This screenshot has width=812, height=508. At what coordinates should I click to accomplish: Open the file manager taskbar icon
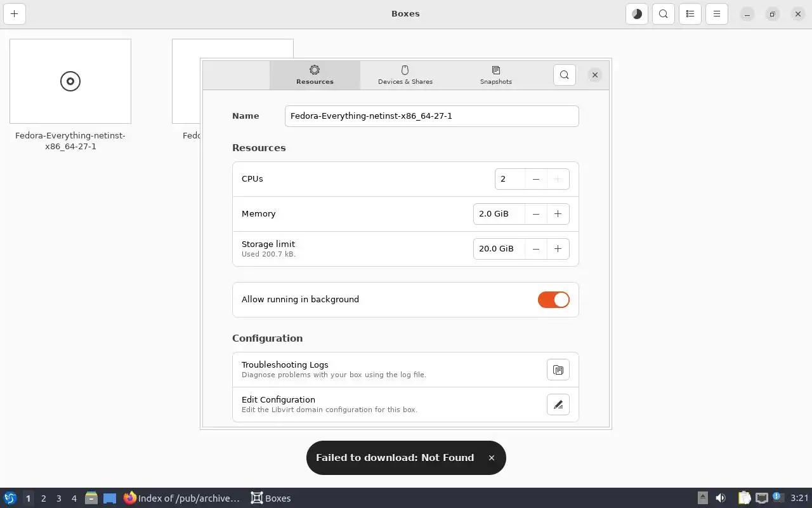[x=91, y=498]
